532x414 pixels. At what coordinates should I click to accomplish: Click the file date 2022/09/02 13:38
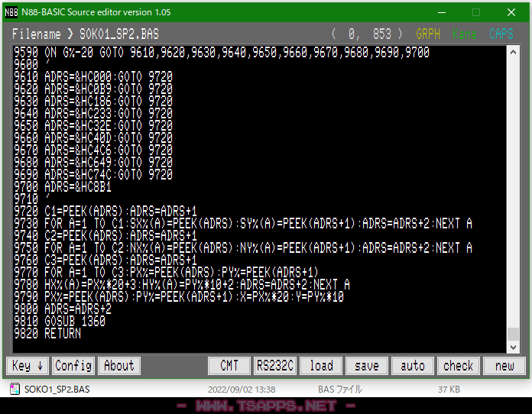pyautogui.click(x=242, y=390)
